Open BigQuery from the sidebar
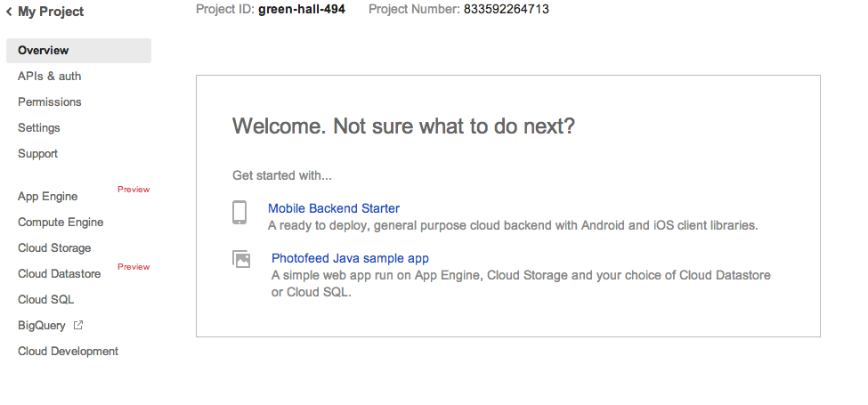Viewport: 868px width, 405px height. tap(42, 325)
